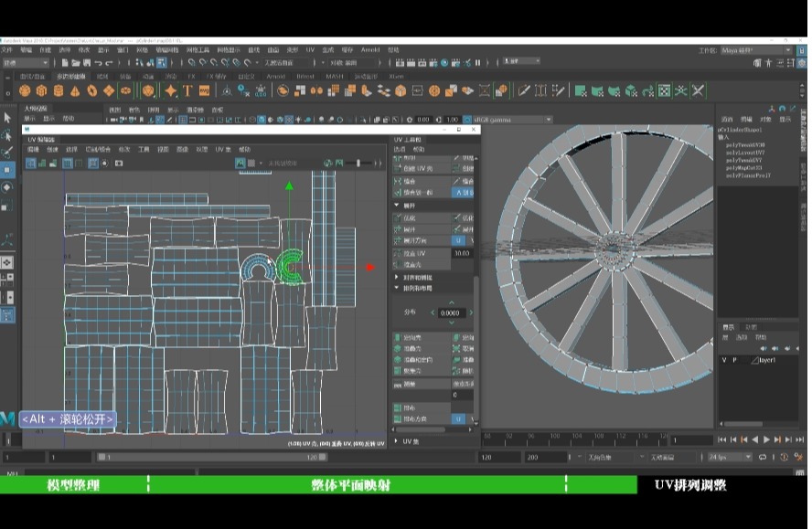Screen dimensions: 812x529
Task: Click the Undo arrow icon
Action: [x=98, y=62]
